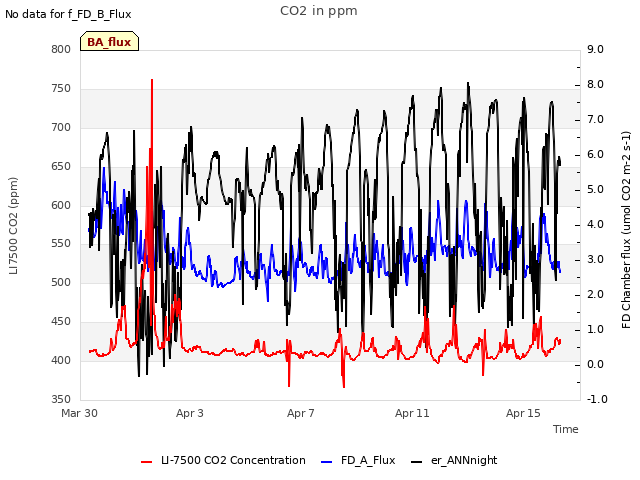Click the 600 tick on left axis
Screen dimensions: 640x480
61,205
